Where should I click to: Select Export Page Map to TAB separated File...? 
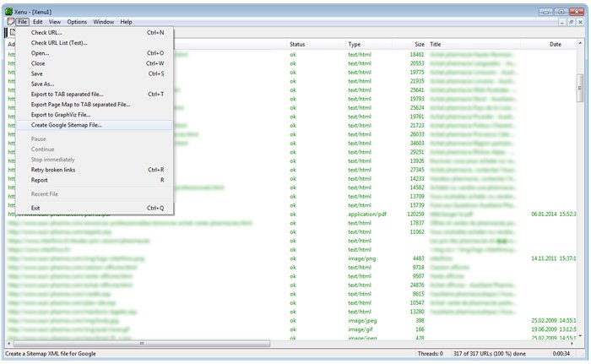[95, 105]
